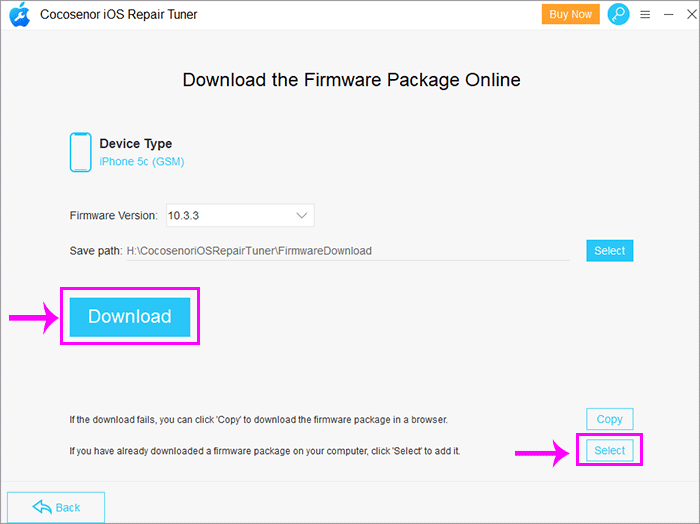Open the register key icon
The width and height of the screenshot is (700, 524).
coord(618,14)
